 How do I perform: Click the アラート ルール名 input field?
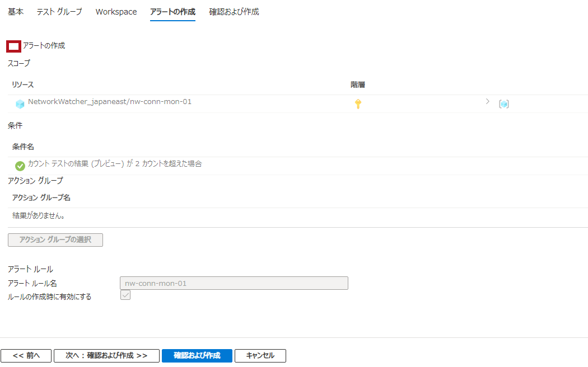pos(234,283)
